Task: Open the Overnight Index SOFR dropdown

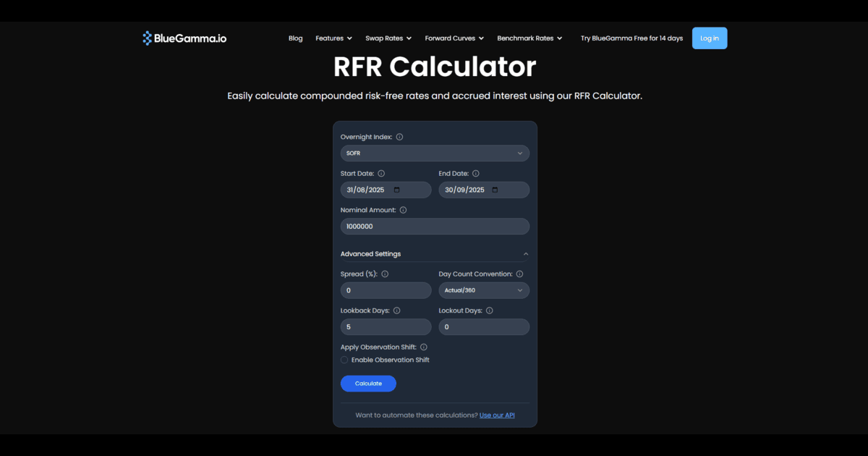Action: click(x=435, y=153)
